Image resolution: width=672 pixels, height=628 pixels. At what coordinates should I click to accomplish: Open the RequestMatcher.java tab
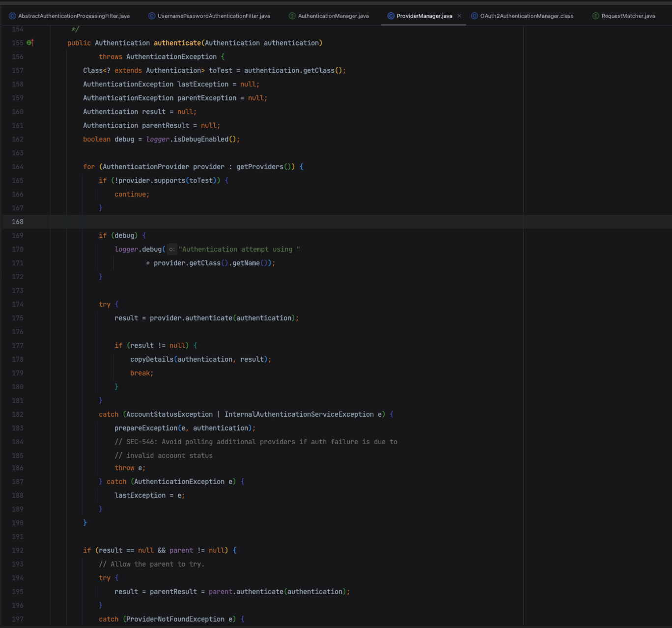tap(628, 16)
